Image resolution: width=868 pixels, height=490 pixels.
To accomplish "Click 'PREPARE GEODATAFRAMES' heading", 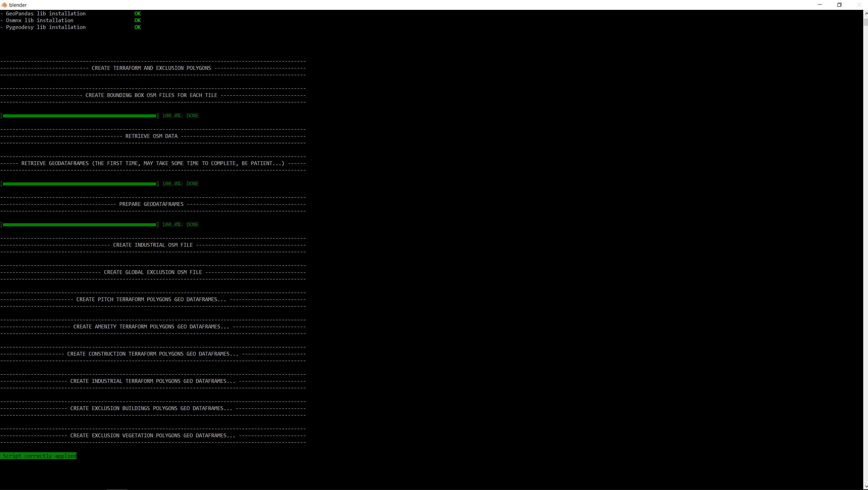I will (x=151, y=204).
